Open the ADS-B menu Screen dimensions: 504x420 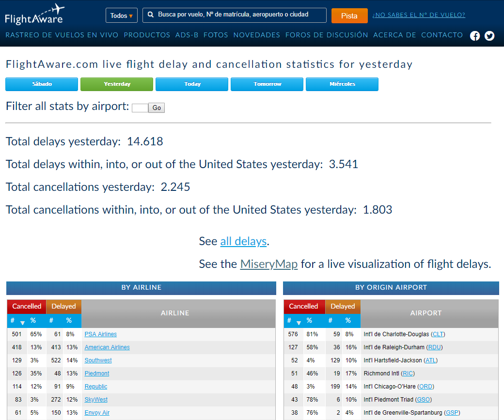[187, 35]
